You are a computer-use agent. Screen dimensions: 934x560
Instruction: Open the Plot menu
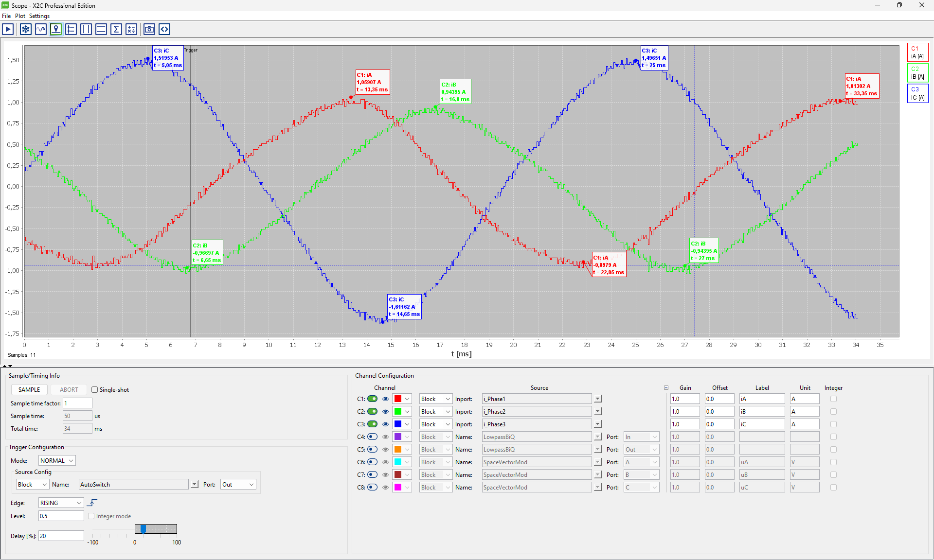20,16
